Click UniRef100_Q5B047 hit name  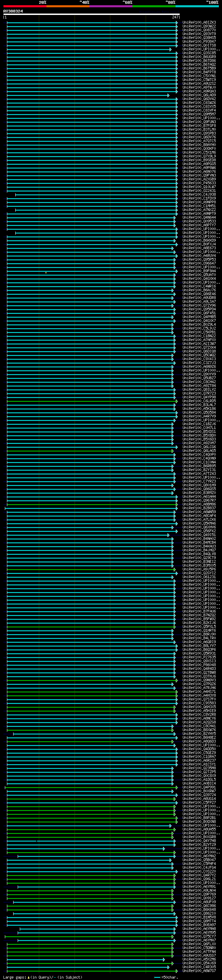pos(199,860)
